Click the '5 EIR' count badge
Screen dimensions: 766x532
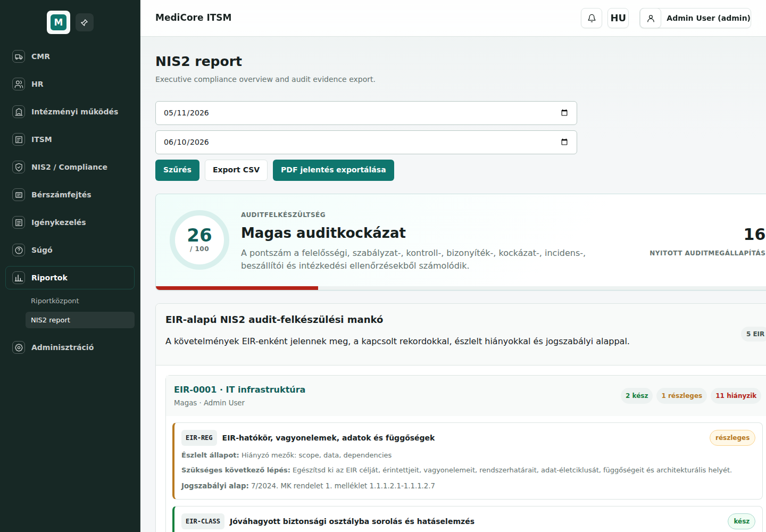point(754,334)
